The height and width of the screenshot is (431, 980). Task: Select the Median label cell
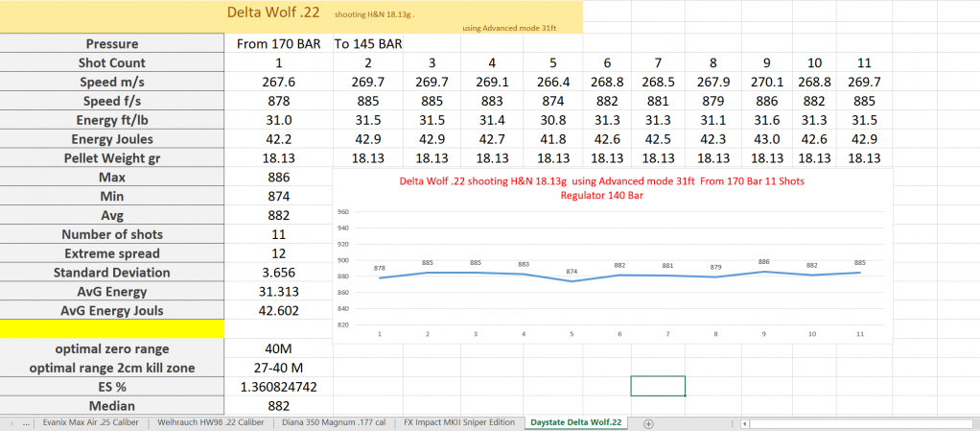click(112, 405)
